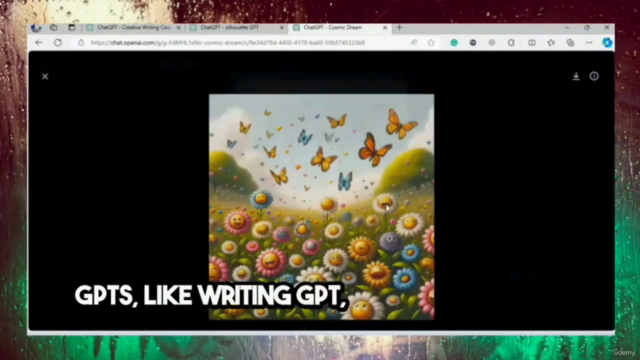Close the image preview overlay

click(x=45, y=76)
